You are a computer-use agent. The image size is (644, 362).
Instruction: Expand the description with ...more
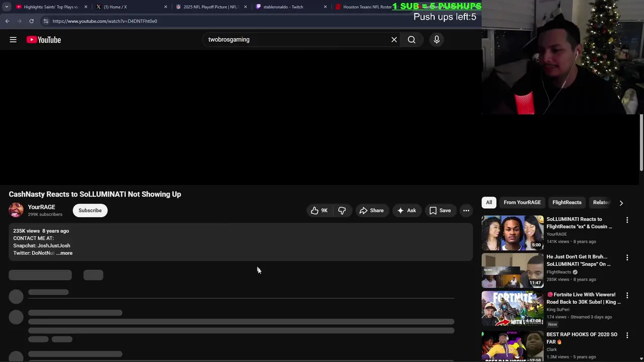[64, 253]
